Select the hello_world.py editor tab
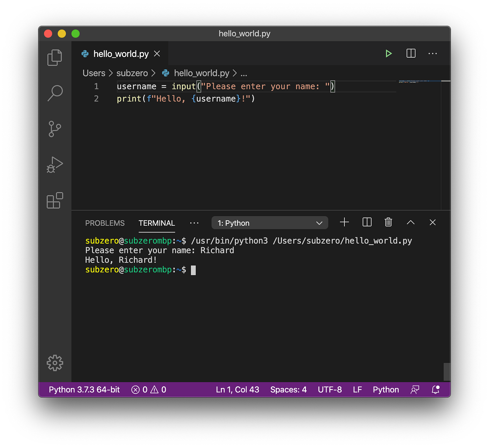Screen dimensions: 489x448 (x=121, y=53)
